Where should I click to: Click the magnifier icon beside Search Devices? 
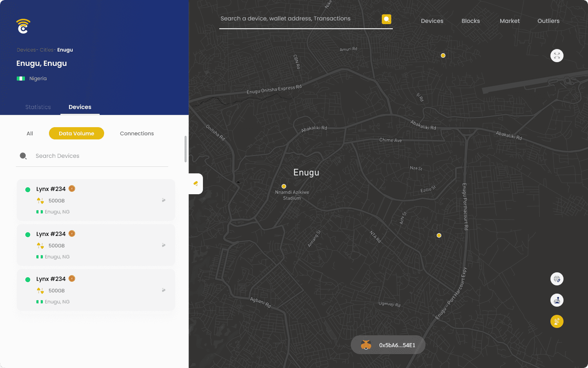pos(23,156)
